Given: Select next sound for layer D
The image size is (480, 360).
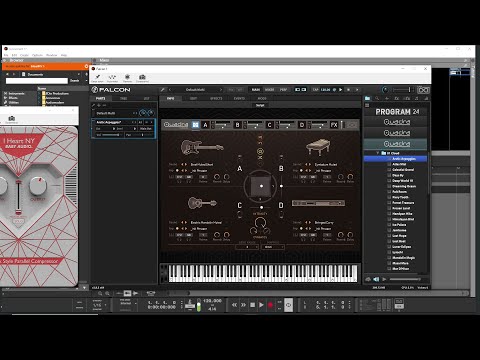Looking at the screenshot, I should [x=310, y=222].
